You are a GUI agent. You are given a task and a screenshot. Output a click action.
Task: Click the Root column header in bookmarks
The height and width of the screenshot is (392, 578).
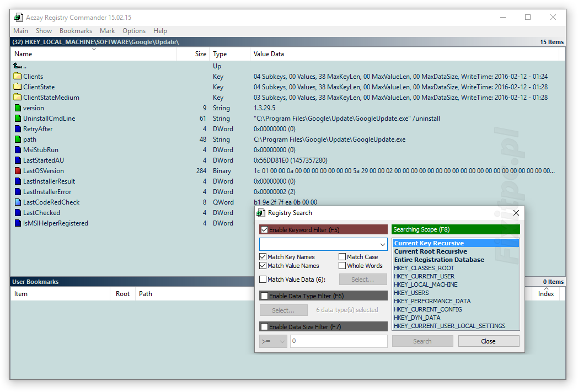pos(123,294)
